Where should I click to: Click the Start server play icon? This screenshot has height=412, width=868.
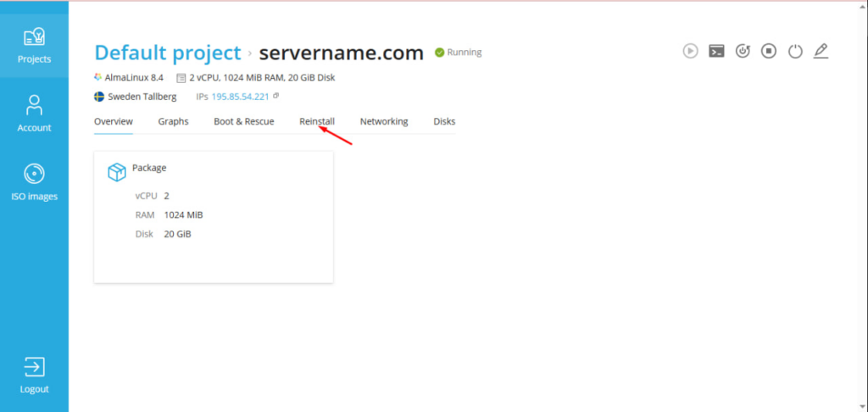(x=691, y=51)
